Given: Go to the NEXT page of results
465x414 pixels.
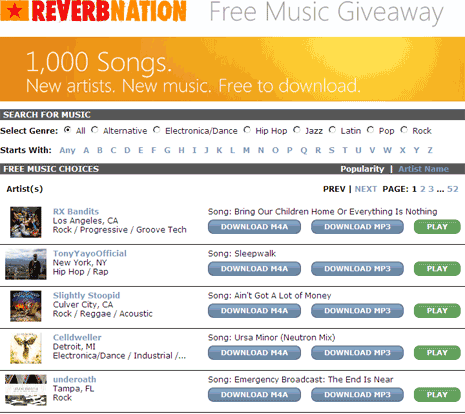Looking at the screenshot, I should pyautogui.click(x=365, y=189).
